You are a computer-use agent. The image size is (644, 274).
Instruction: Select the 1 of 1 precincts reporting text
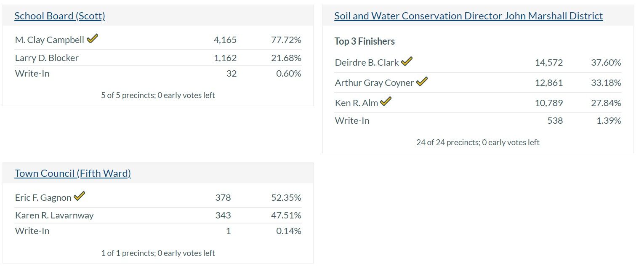click(158, 253)
